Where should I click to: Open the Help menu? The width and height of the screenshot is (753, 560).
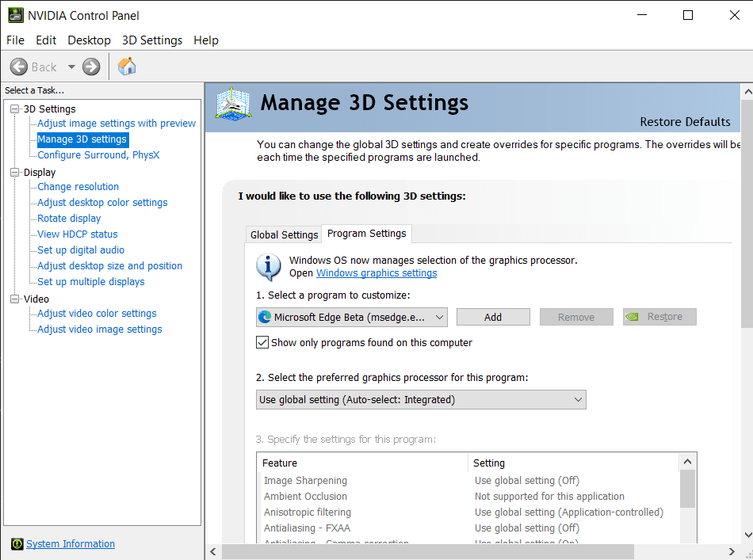[x=206, y=40]
